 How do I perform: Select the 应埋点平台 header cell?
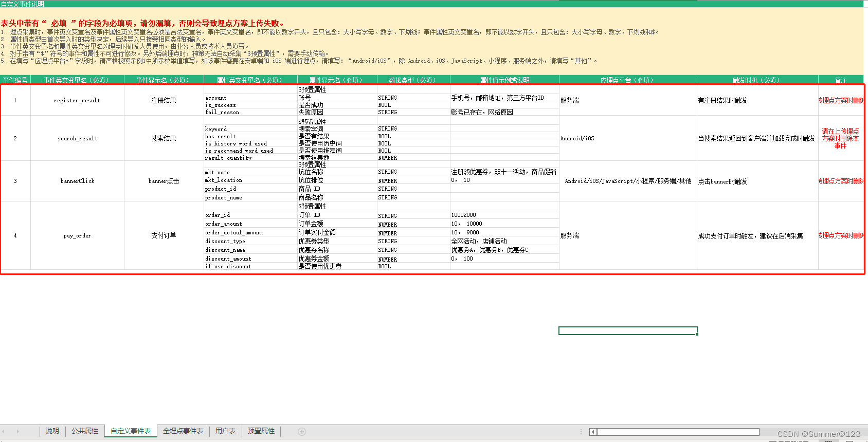tap(628, 80)
